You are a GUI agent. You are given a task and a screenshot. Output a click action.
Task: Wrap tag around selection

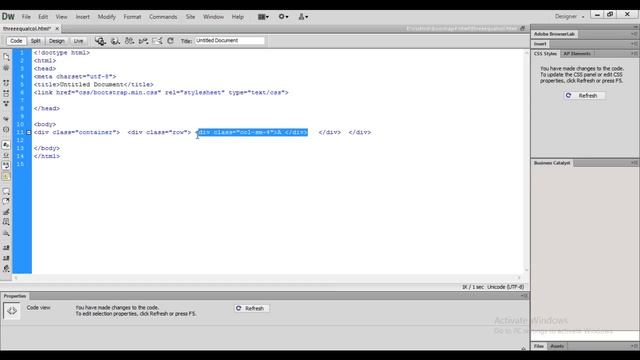(x=6, y=212)
